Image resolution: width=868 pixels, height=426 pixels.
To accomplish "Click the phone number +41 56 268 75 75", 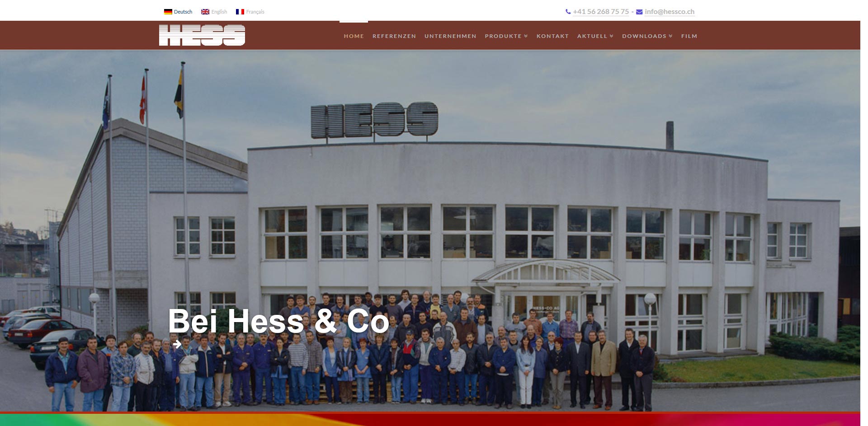I will coord(601,12).
